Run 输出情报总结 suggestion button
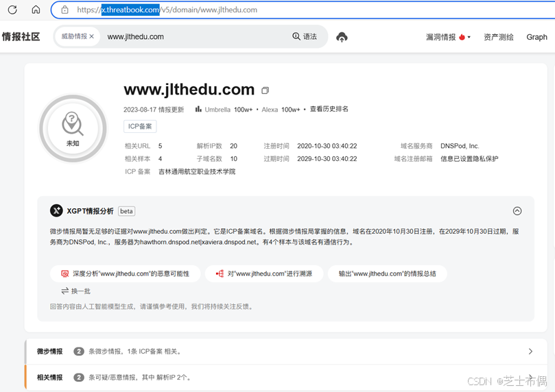Screen dimensions: 555x392 click(387, 273)
